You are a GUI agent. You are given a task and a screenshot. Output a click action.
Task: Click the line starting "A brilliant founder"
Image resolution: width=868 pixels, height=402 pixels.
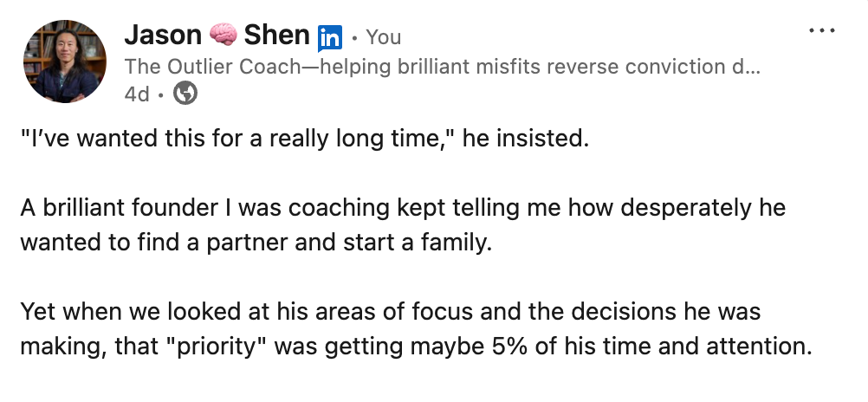pos(403,208)
